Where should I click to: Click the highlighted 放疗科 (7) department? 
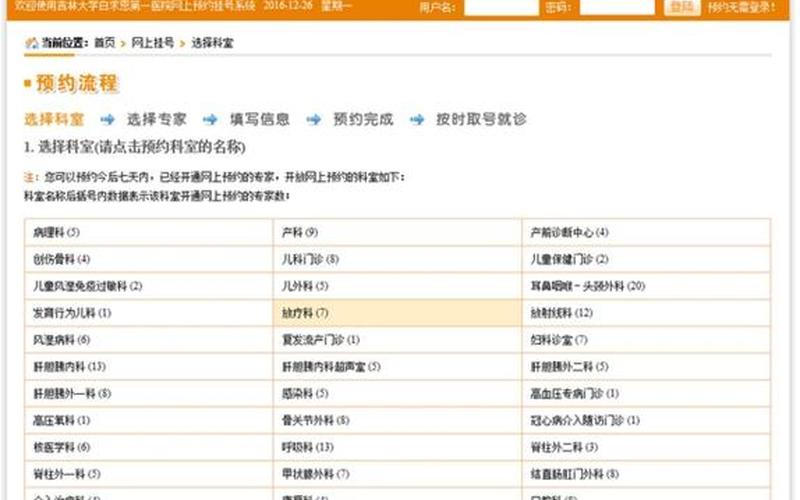(x=305, y=313)
